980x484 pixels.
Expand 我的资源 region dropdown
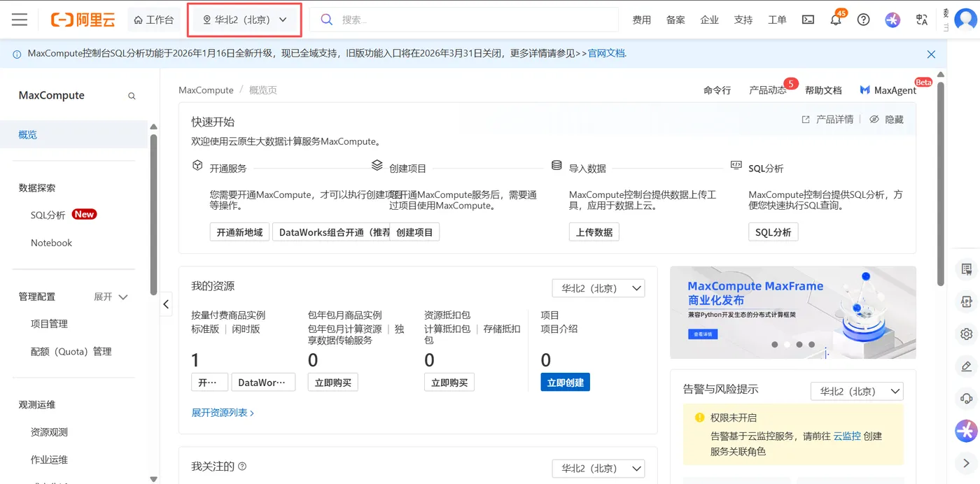(598, 288)
